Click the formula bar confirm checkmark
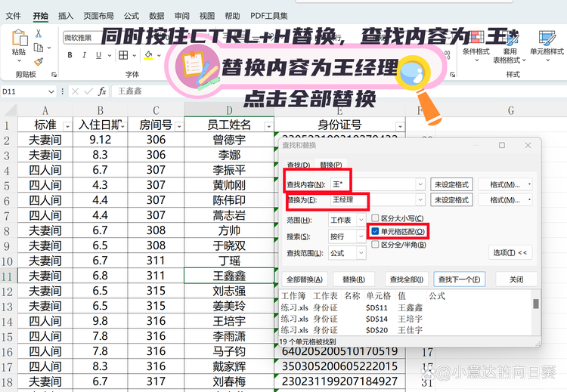Screen dimensions: 567x392 click(x=88, y=91)
